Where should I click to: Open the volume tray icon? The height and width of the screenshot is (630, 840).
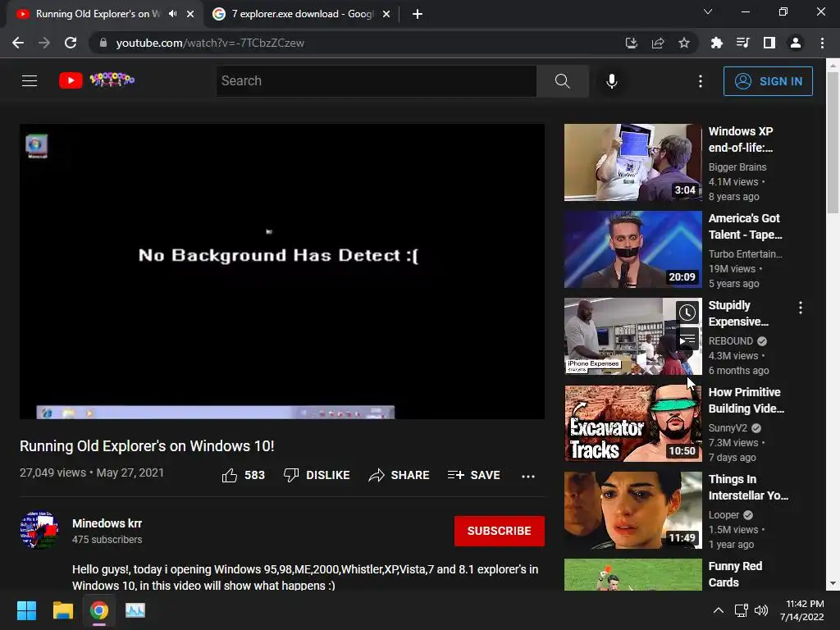[x=760, y=610]
